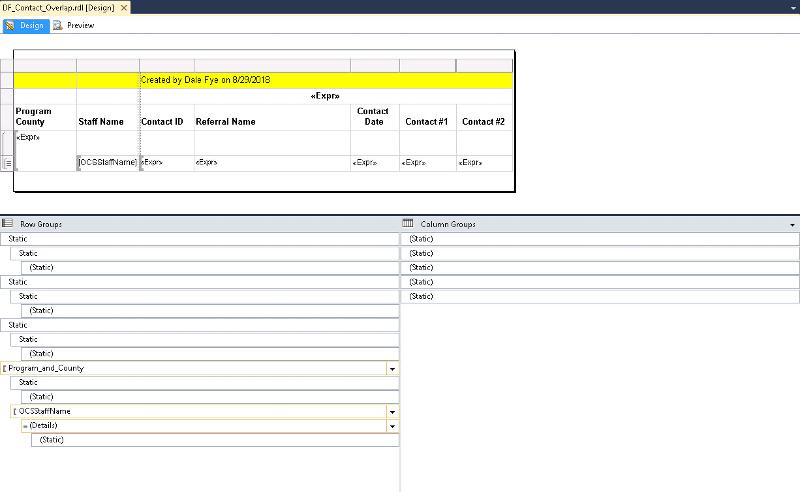
Task: Select the "Contact ID" header cell
Action: [167, 117]
